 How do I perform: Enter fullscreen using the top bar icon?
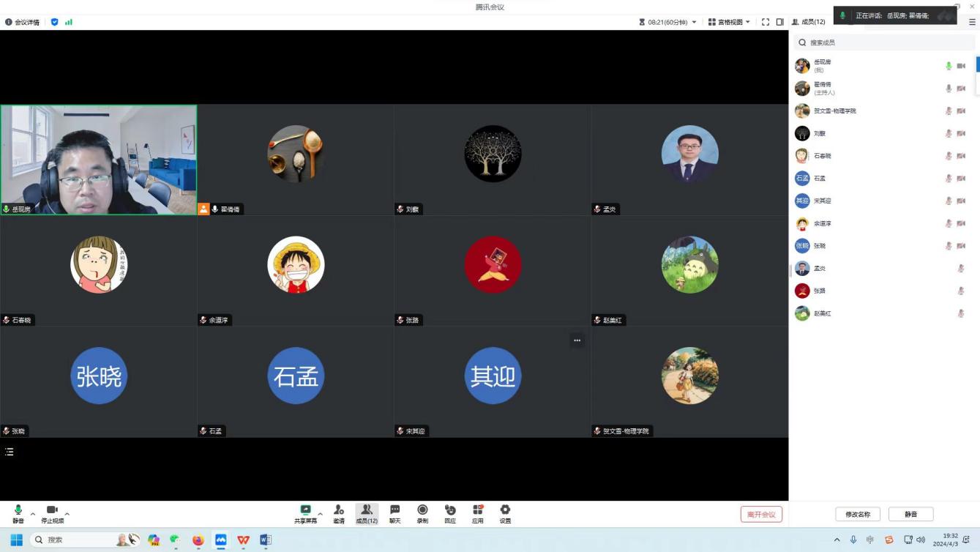click(x=766, y=22)
